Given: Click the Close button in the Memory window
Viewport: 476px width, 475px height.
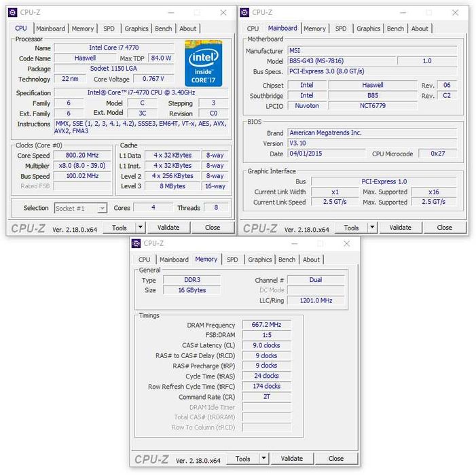Looking at the screenshot, I should click(x=335, y=459).
